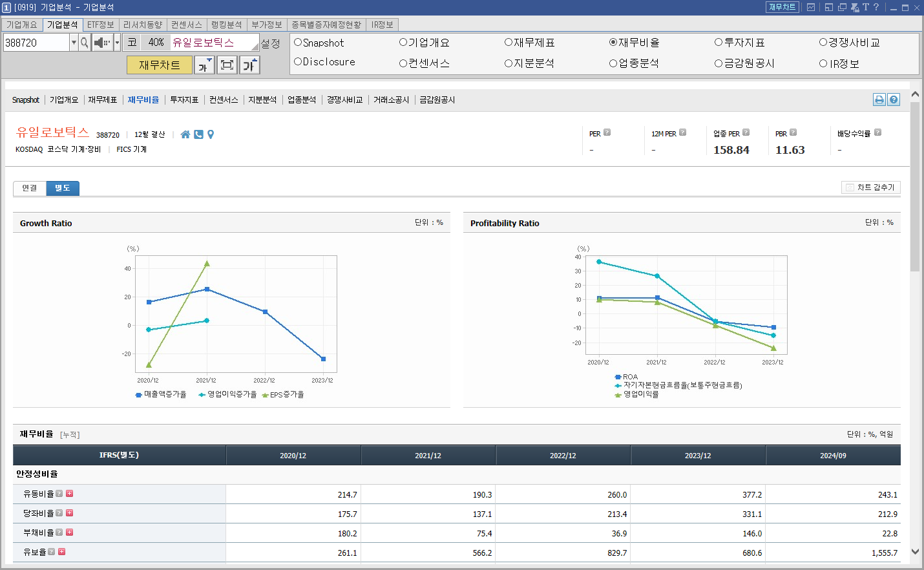Click the 매출액증가율 legend entry
The width and height of the screenshot is (924, 570).
(161, 394)
